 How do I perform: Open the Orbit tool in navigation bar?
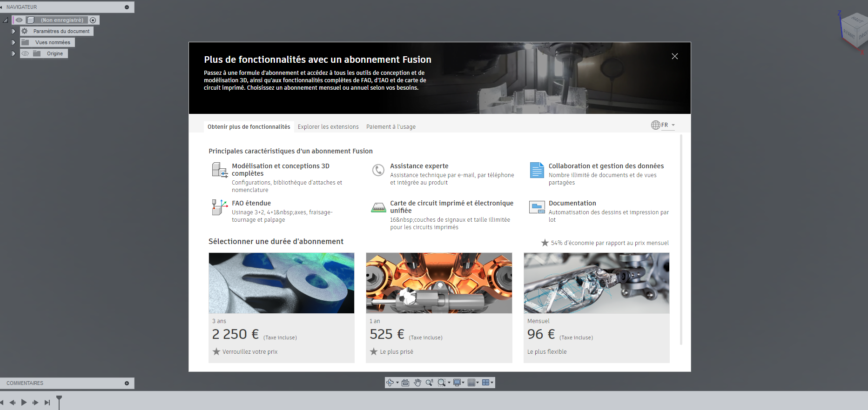390,383
